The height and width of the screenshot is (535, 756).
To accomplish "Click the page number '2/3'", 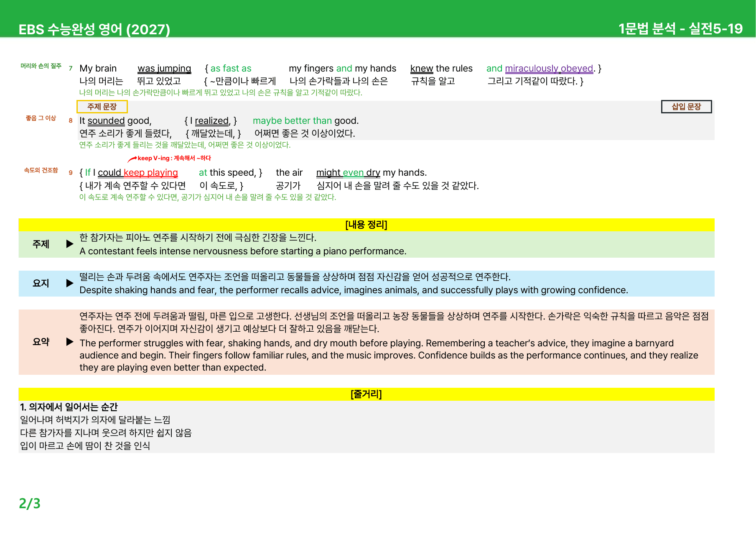I will tap(30, 503).
